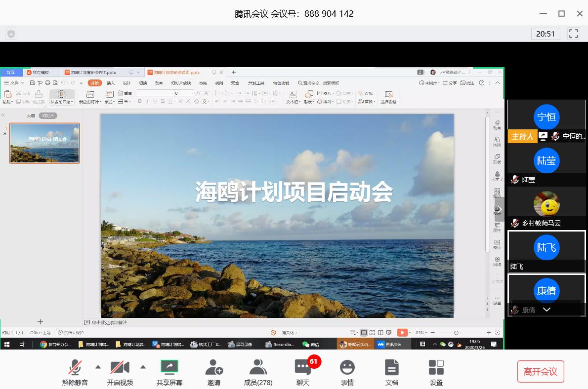
Task: Select participant 陆飞 video tile
Action: [x=546, y=251]
